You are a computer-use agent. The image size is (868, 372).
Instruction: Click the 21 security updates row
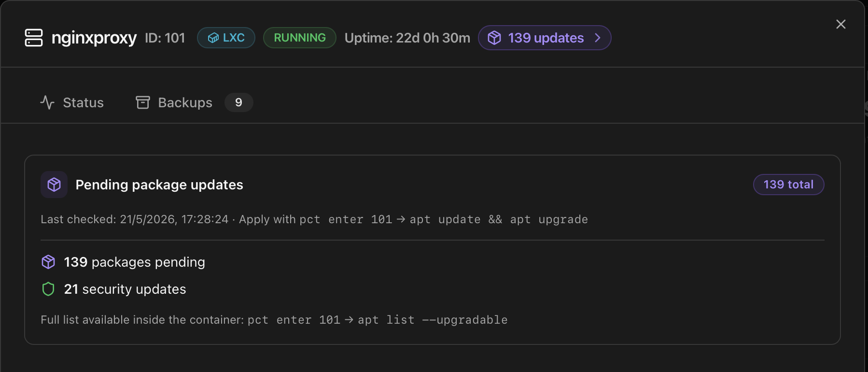point(114,289)
